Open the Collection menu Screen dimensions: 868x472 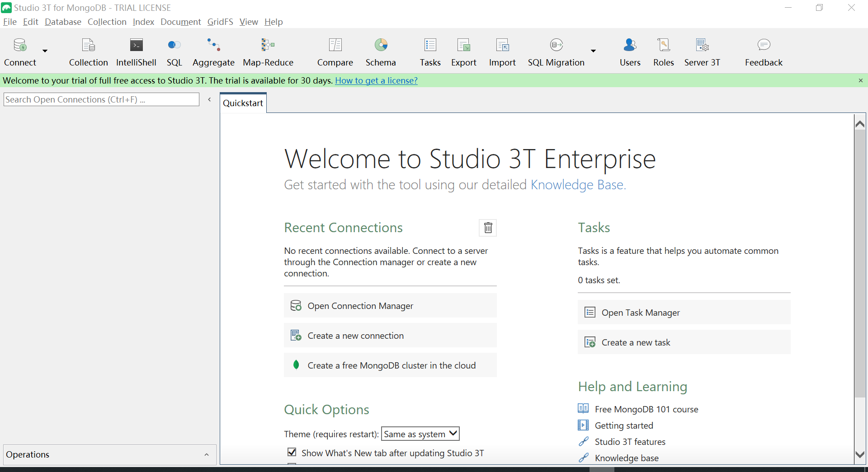pyautogui.click(x=107, y=22)
